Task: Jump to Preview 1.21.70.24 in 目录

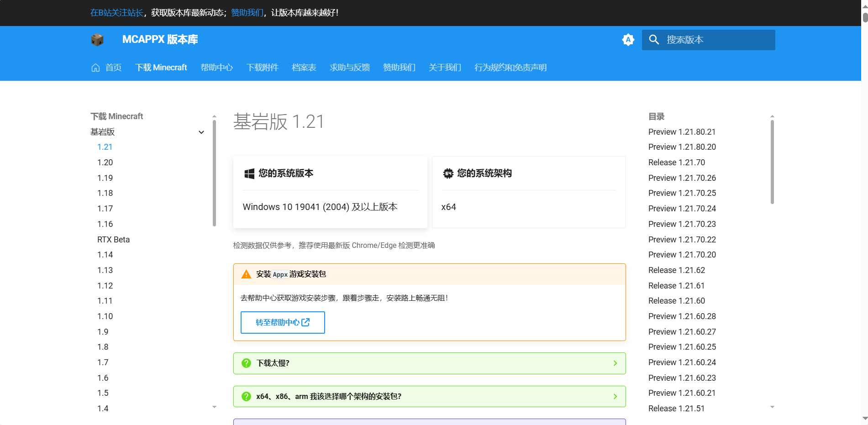Action: (x=682, y=209)
